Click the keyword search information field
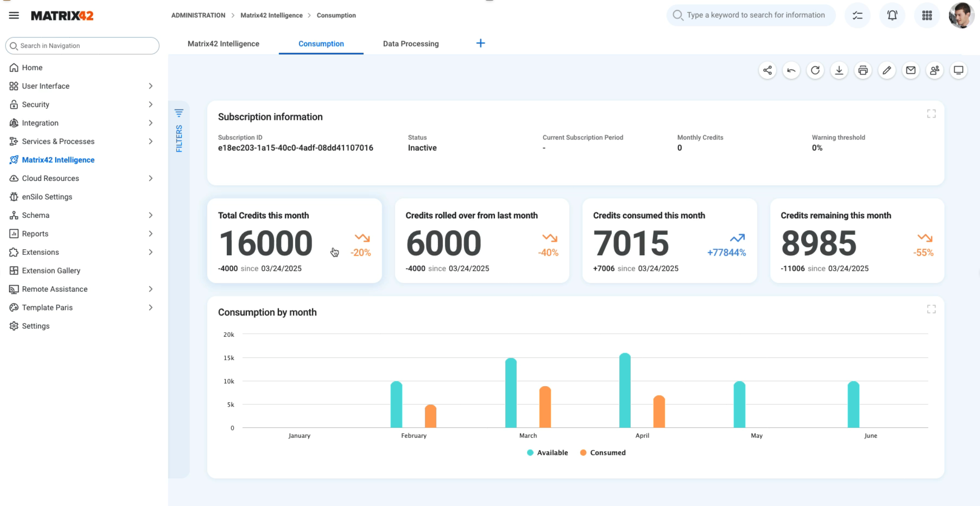This screenshot has height=506, width=980. 751,15
